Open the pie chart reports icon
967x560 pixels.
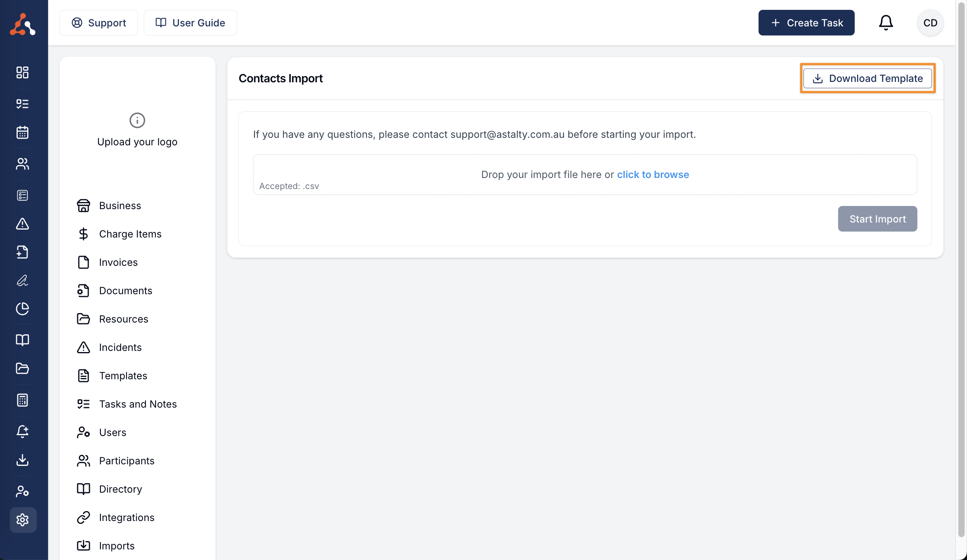[22, 309]
